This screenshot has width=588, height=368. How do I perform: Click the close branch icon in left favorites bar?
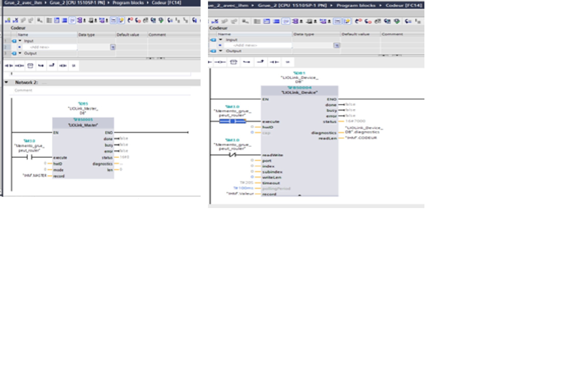(x=52, y=66)
